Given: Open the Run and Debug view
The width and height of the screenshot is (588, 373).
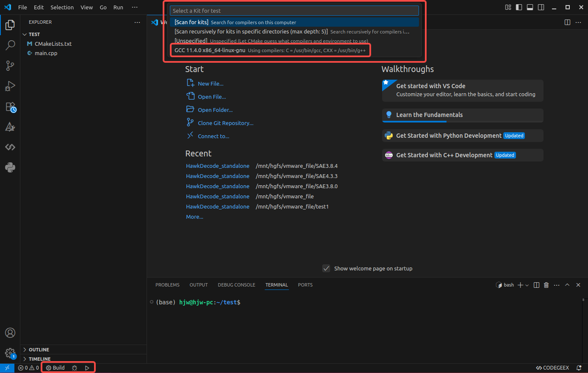Looking at the screenshot, I should tap(10, 86).
